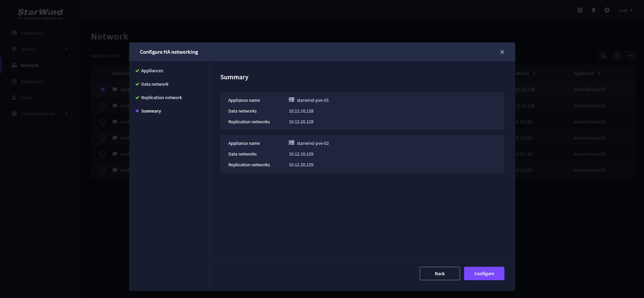
Task: Click server icon beside starwind-pve-01 in summary
Action: (x=292, y=100)
